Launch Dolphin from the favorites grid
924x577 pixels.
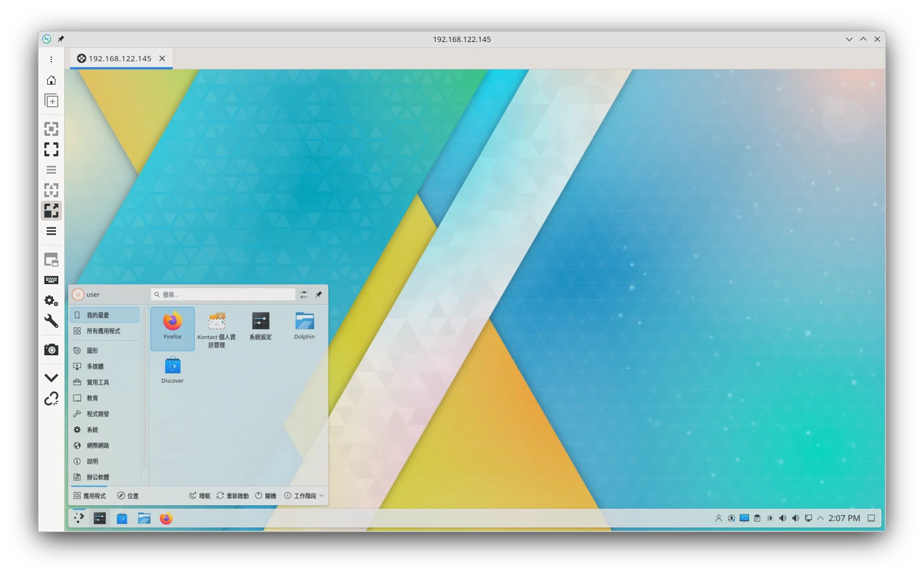(x=304, y=326)
